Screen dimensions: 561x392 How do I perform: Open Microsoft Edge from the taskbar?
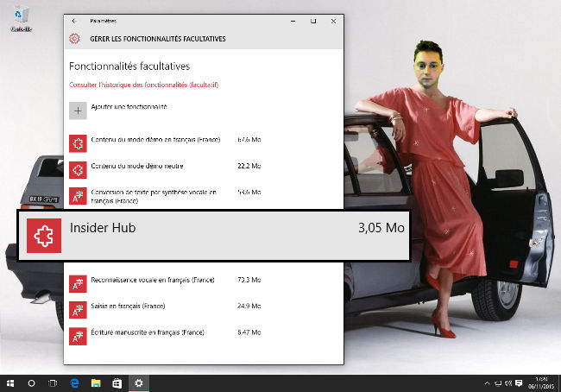75,383
